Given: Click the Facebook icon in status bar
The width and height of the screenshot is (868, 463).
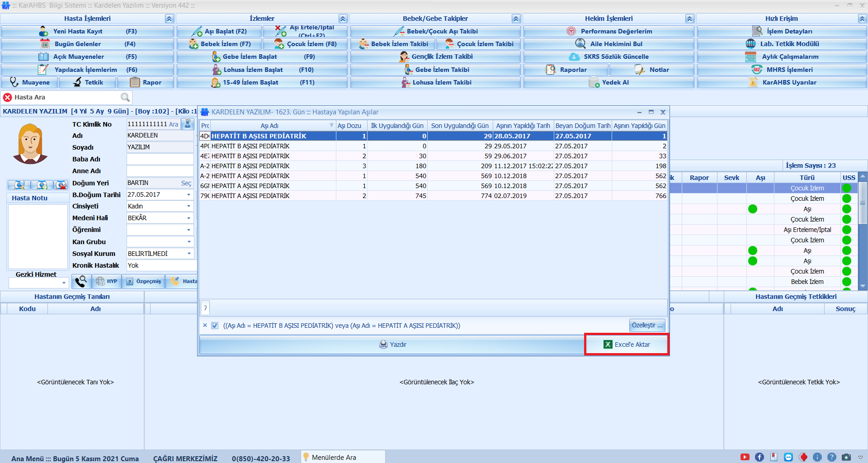Looking at the screenshot, I should (759, 457).
